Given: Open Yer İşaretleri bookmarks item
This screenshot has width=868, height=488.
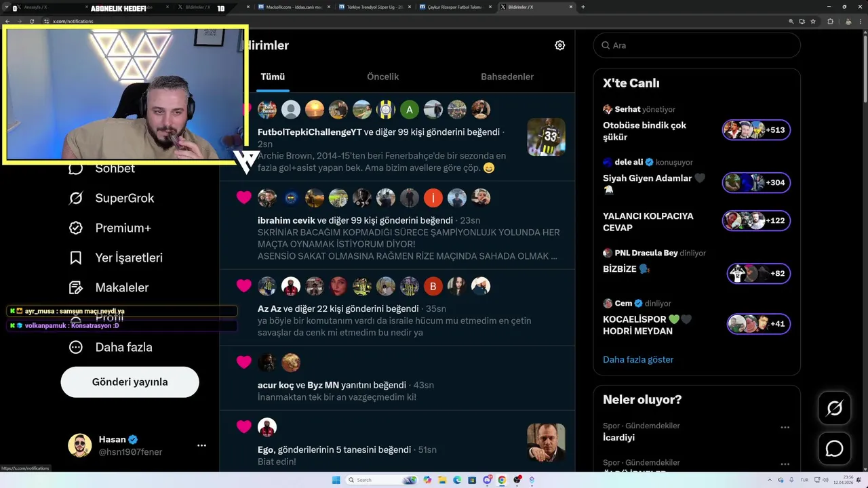Looking at the screenshot, I should pyautogui.click(x=116, y=258).
